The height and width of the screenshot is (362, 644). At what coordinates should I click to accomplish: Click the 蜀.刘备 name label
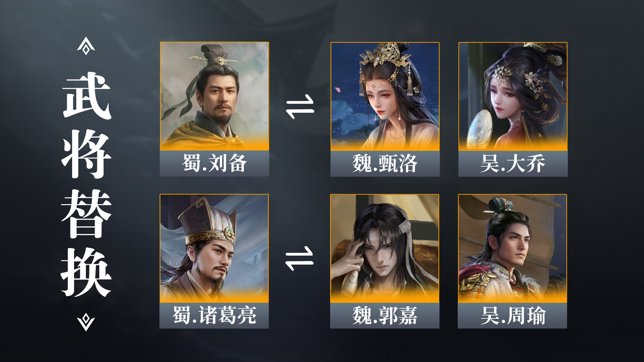coord(214,164)
